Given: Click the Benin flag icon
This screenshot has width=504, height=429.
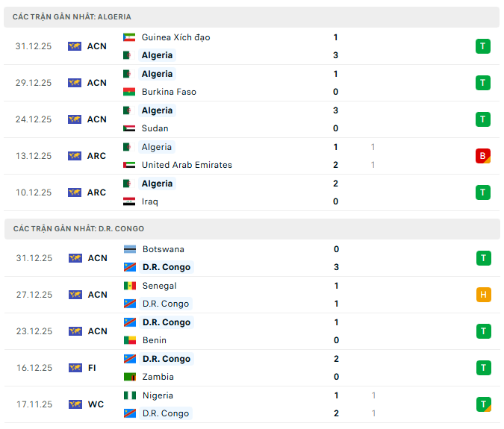Looking at the screenshot, I should (128, 340).
